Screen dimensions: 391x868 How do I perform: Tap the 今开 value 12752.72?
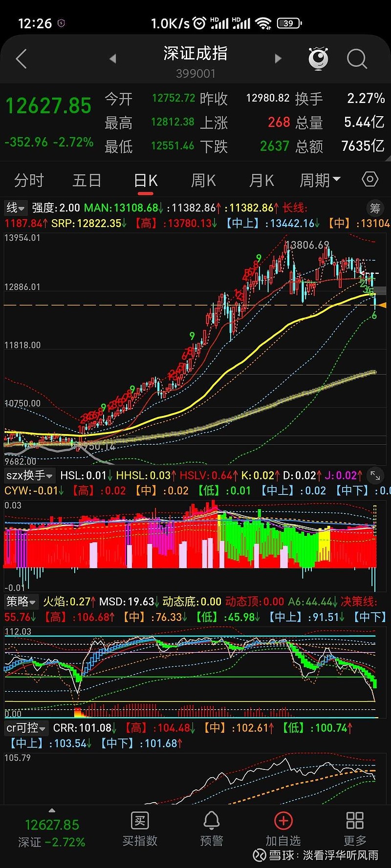(174, 98)
